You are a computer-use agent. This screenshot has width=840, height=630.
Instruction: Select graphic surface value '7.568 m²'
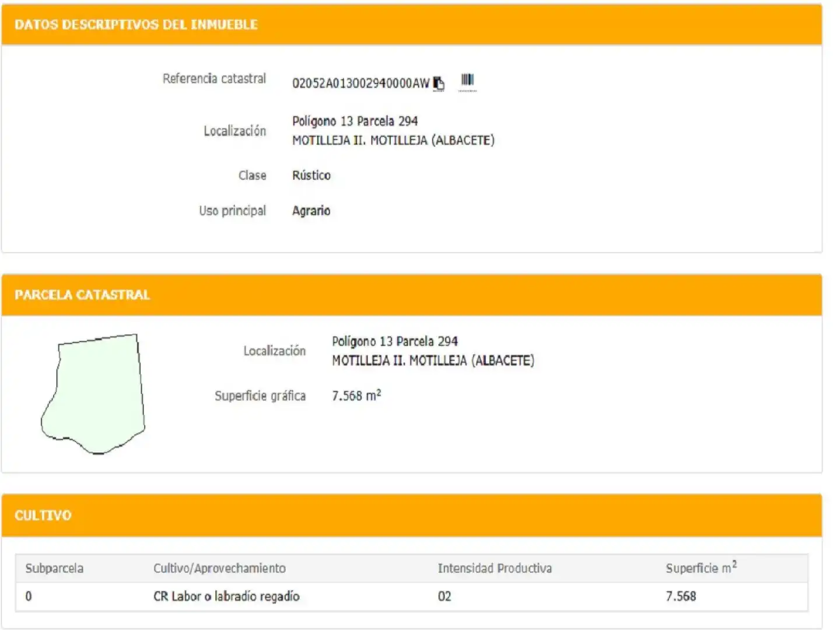tap(356, 395)
